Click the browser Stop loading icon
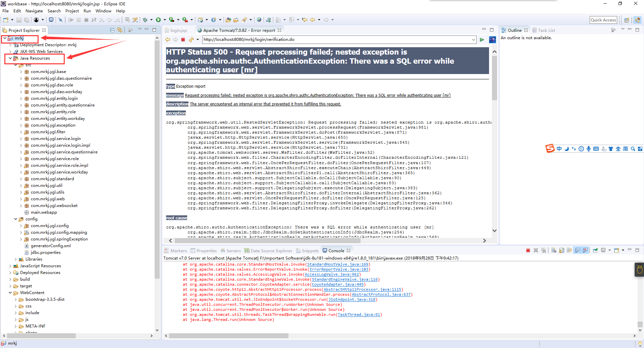Viewport: 644px width, 348px height. pyautogui.click(x=183, y=40)
